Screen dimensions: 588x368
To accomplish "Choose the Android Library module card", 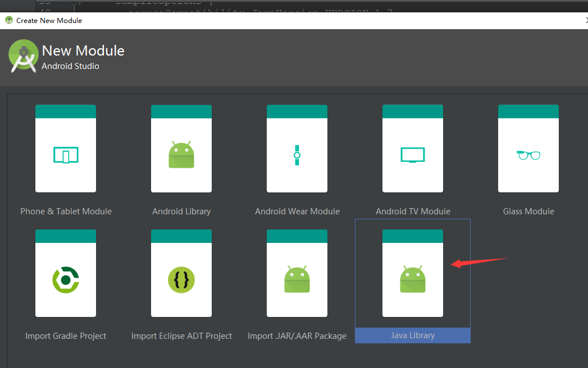I will coord(181,149).
